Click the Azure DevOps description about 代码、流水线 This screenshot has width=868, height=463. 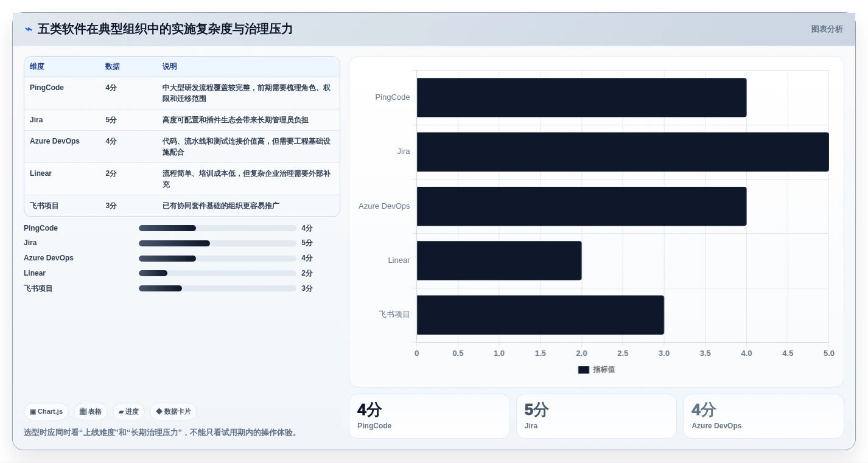point(247,147)
